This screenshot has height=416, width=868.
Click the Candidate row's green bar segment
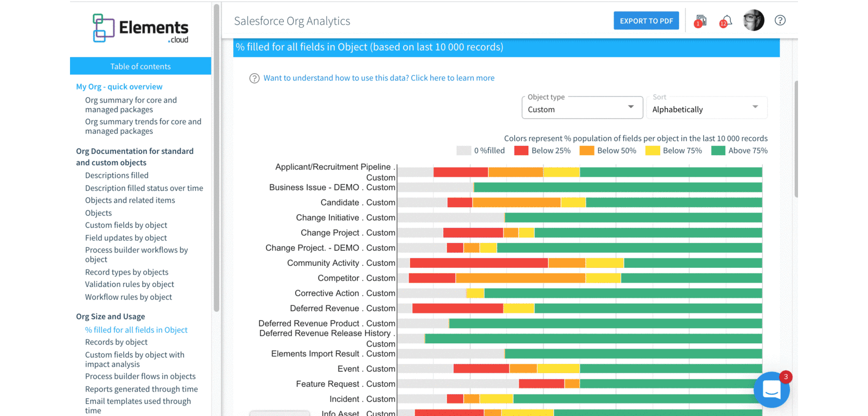tap(674, 202)
